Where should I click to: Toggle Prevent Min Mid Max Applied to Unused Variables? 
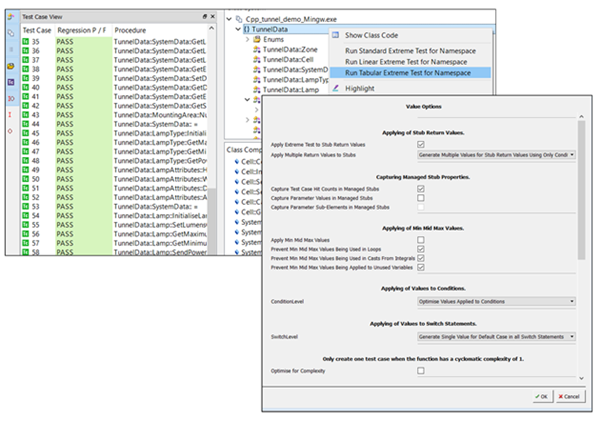pos(421,267)
